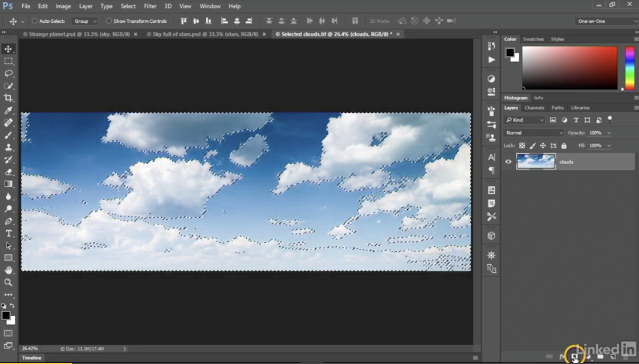
Task: Open the Color panel flyout menu
Action: pos(636,39)
